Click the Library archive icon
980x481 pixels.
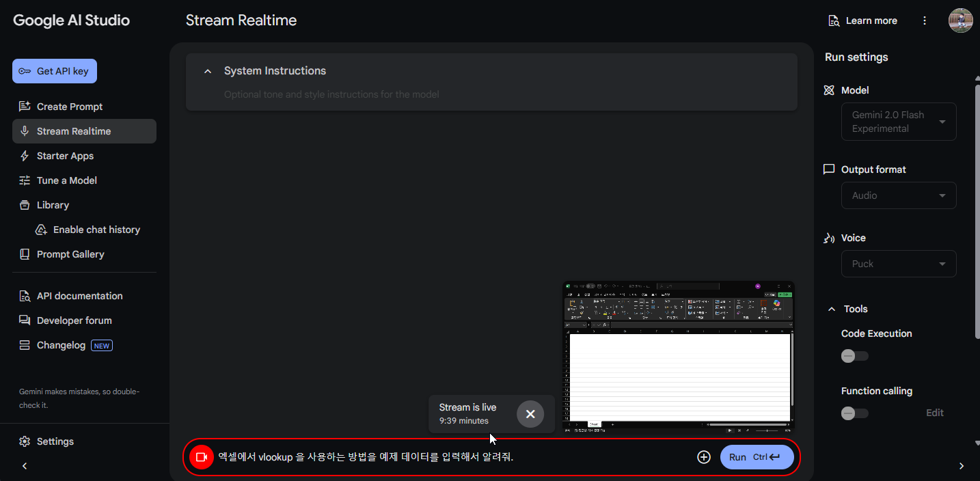click(25, 205)
